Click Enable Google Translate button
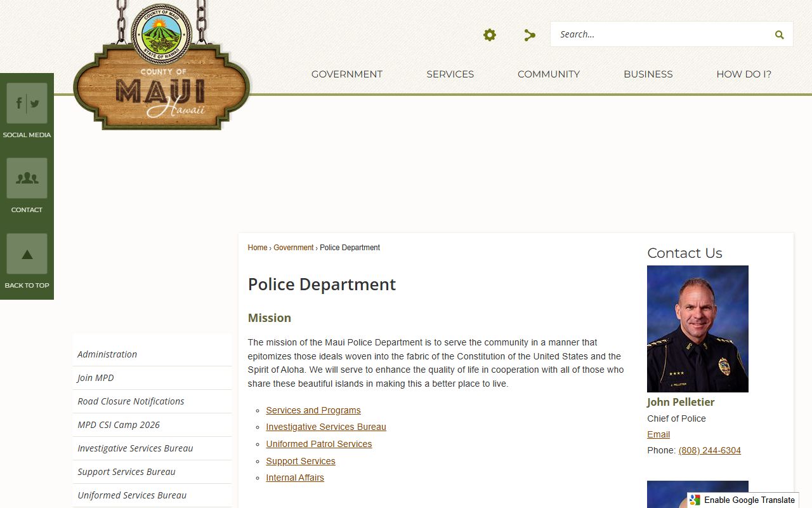 coord(743,500)
